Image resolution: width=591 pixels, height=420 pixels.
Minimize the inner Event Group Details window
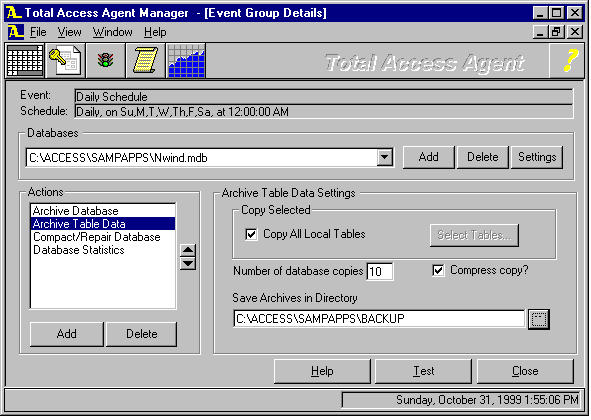540,32
